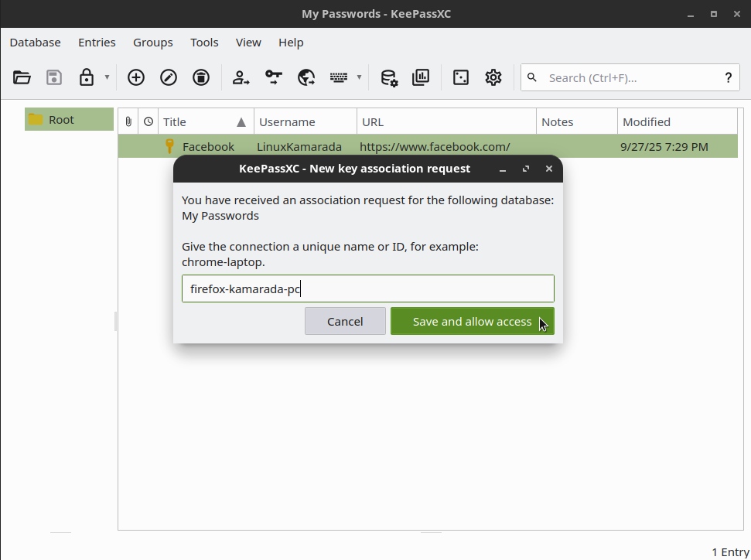Copy username using the toolbar icon
Screen dimensions: 751x560
241,77
